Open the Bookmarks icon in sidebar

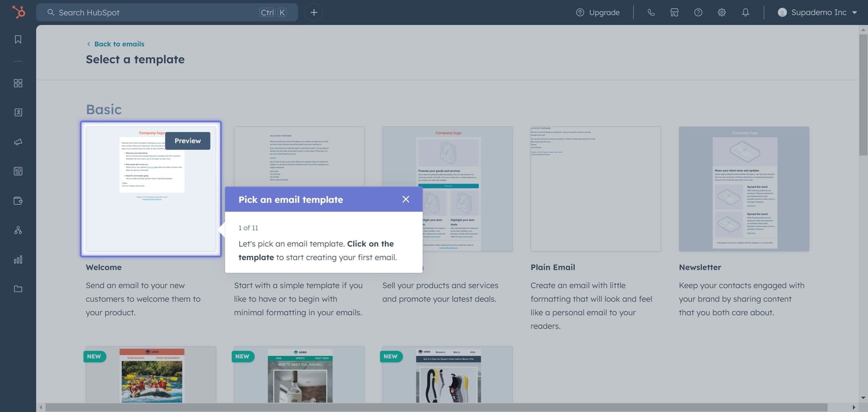18,39
